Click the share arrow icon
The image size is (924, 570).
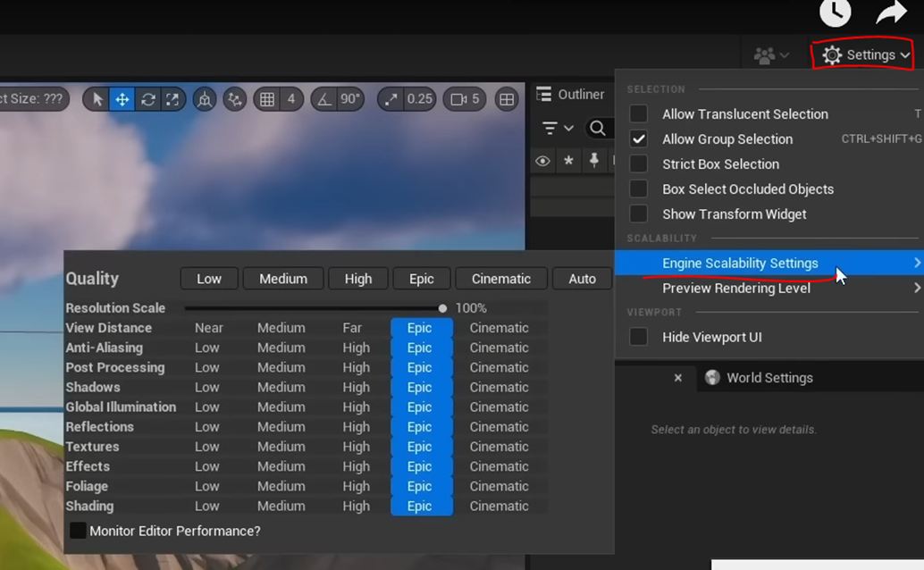point(892,13)
